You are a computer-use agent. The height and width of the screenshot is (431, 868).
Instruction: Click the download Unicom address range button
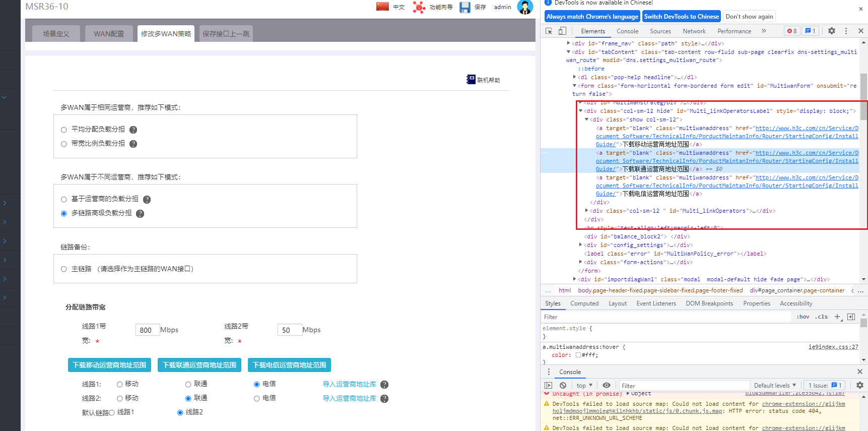(199, 365)
